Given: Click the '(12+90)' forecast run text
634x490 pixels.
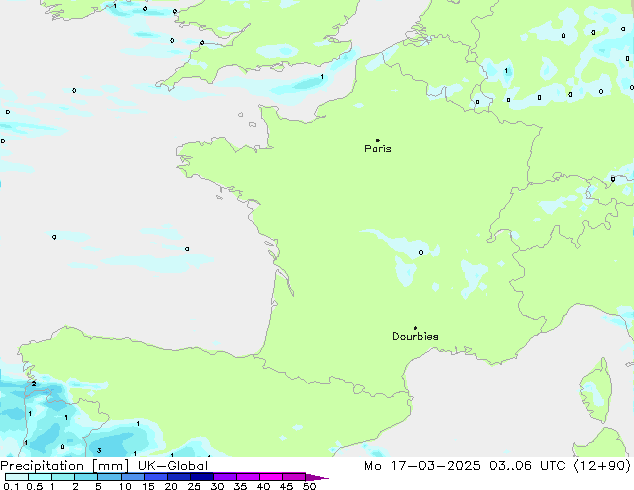Looking at the screenshot, I should coord(602,466).
